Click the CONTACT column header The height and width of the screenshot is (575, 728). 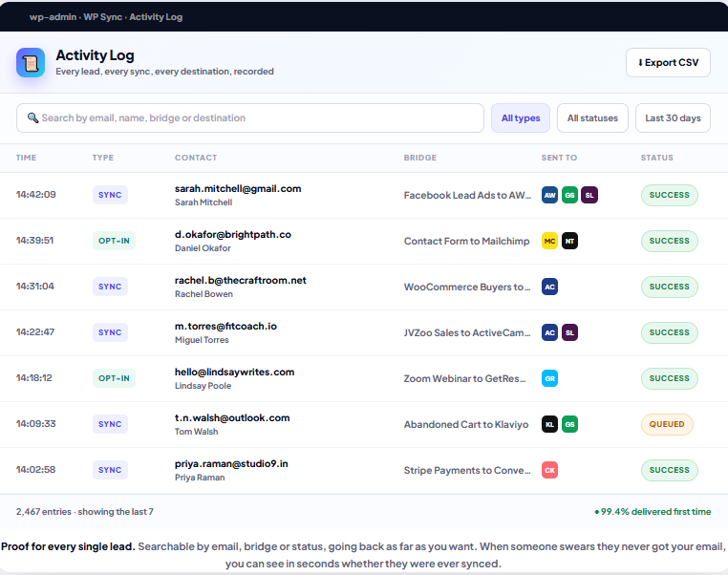click(196, 158)
